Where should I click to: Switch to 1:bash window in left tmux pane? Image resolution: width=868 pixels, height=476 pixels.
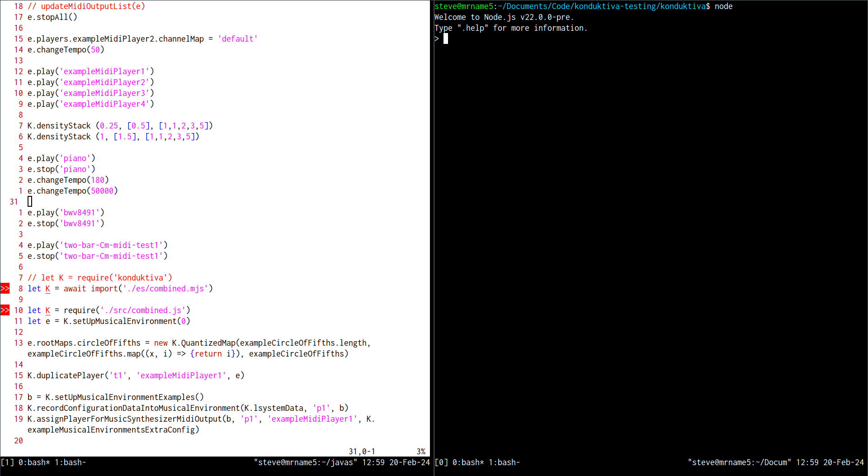tap(70, 462)
